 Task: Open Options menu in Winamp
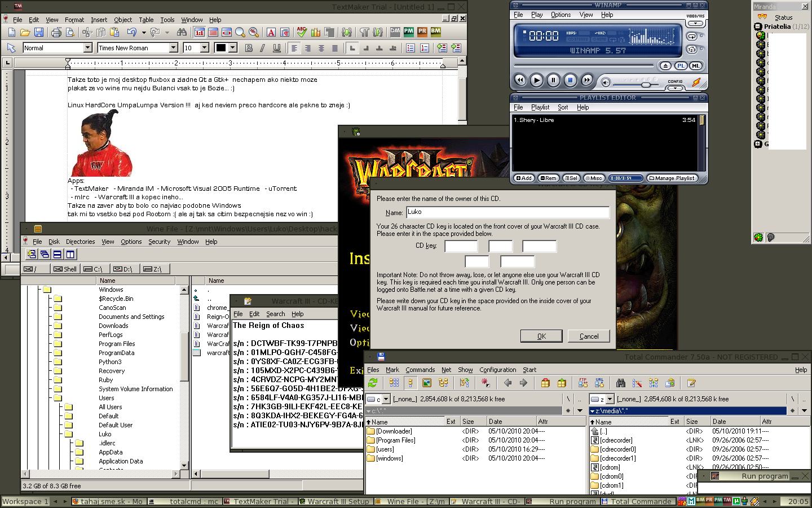click(561, 15)
